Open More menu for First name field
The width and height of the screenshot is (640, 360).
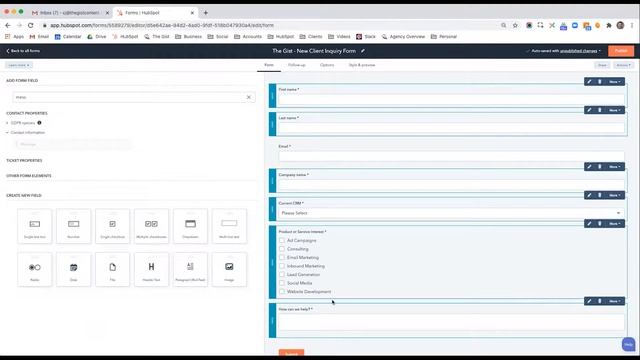615,82
